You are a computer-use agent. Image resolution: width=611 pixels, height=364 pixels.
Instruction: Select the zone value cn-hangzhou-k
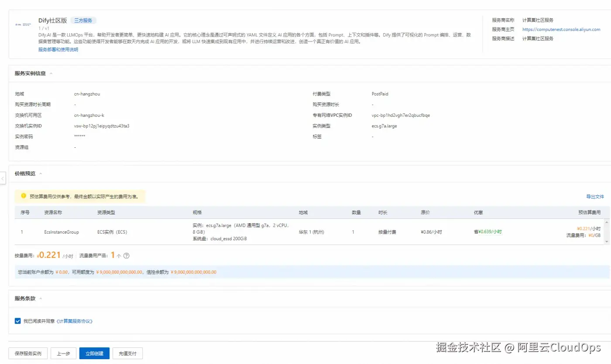point(89,115)
